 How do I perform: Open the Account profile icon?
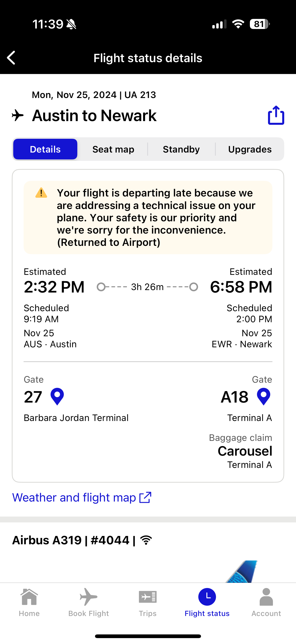click(x=266, y=602)
